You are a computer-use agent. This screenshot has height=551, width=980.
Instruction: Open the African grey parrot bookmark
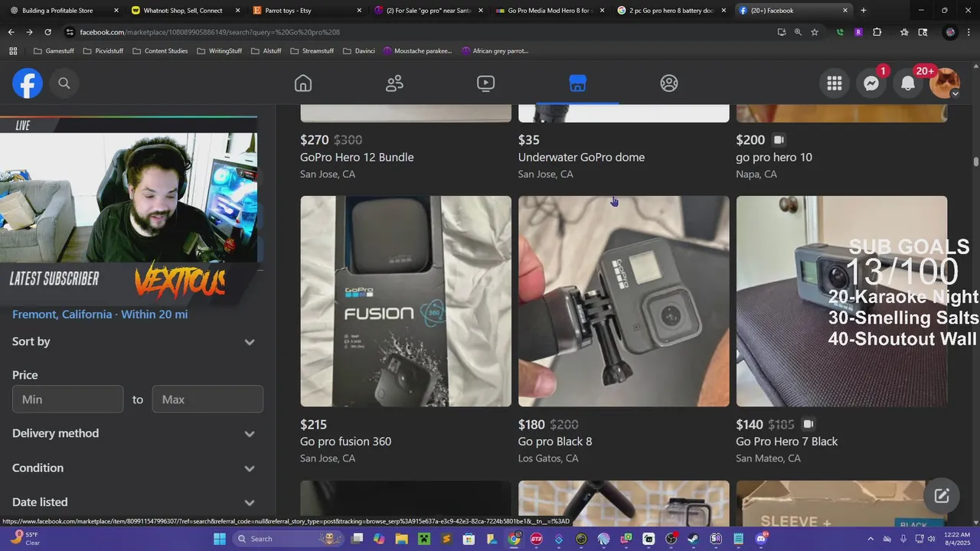pos(495,51)
